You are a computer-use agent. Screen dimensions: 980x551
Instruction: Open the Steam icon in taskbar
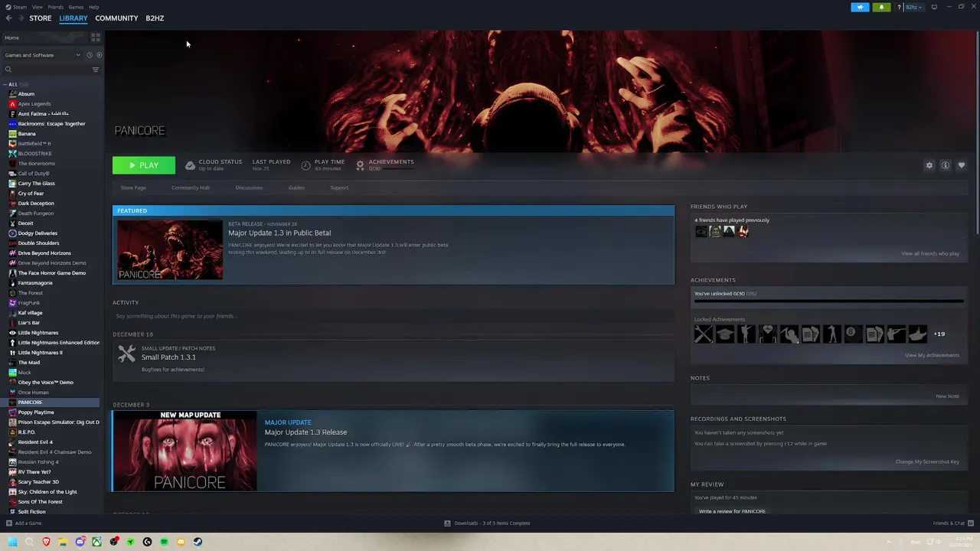pyautogui.click(x=198, y=542)
